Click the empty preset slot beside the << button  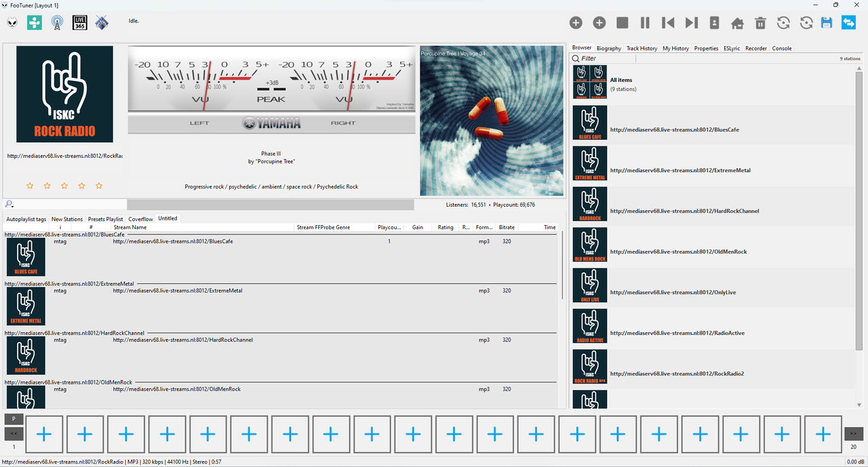click(44, 434)
